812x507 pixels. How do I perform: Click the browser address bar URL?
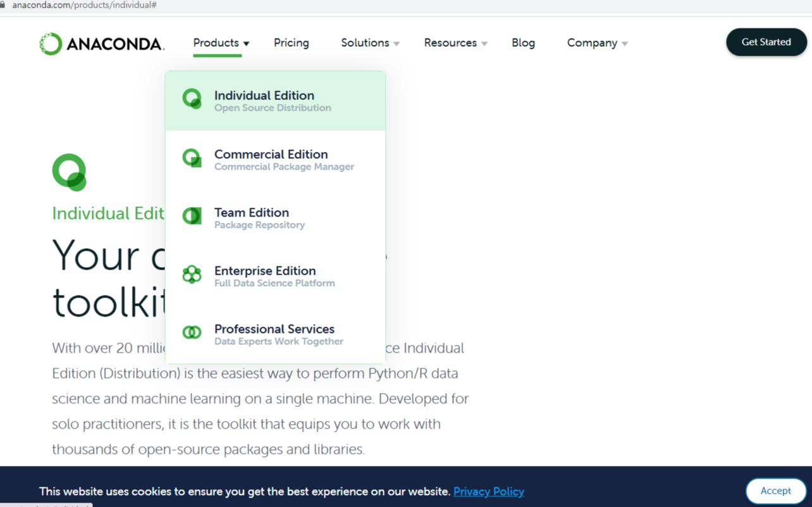[84, 5]
